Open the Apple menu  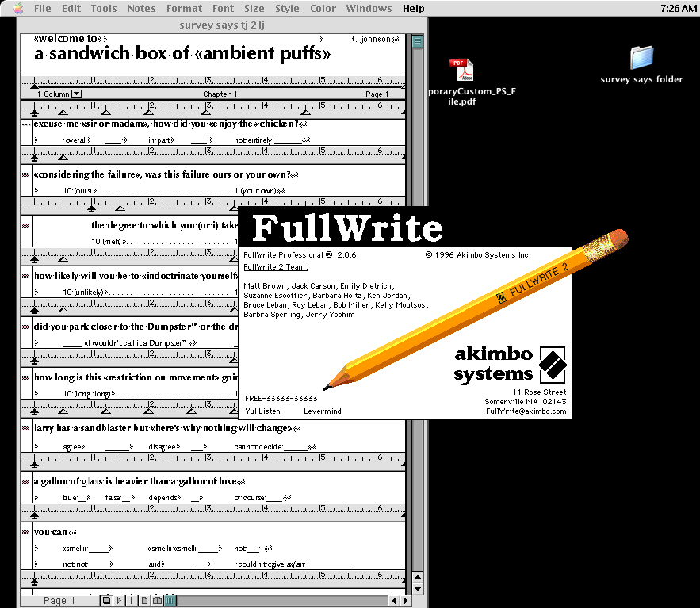[18, 8]
